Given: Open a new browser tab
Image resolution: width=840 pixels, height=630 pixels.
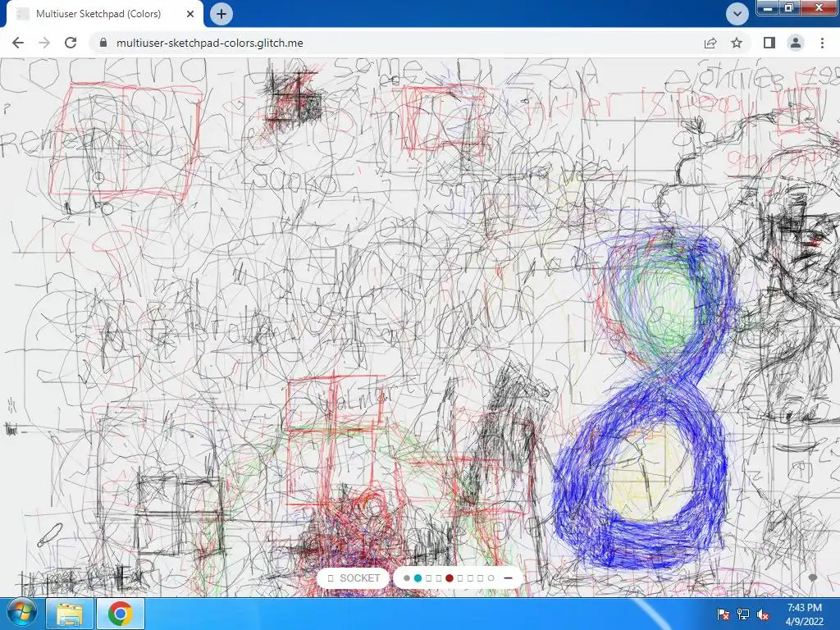Looking at the screenshot, I should (x=221, y=14).
